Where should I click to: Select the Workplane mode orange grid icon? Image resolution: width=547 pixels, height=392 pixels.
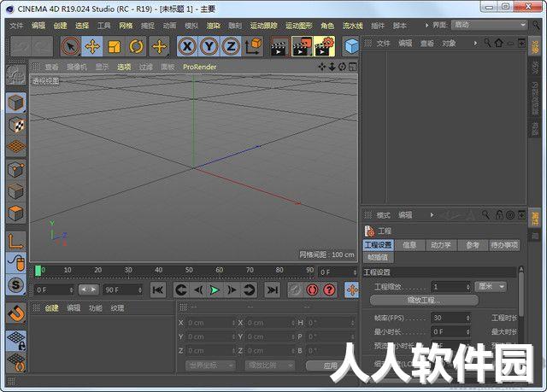click(x=16, y=147)
